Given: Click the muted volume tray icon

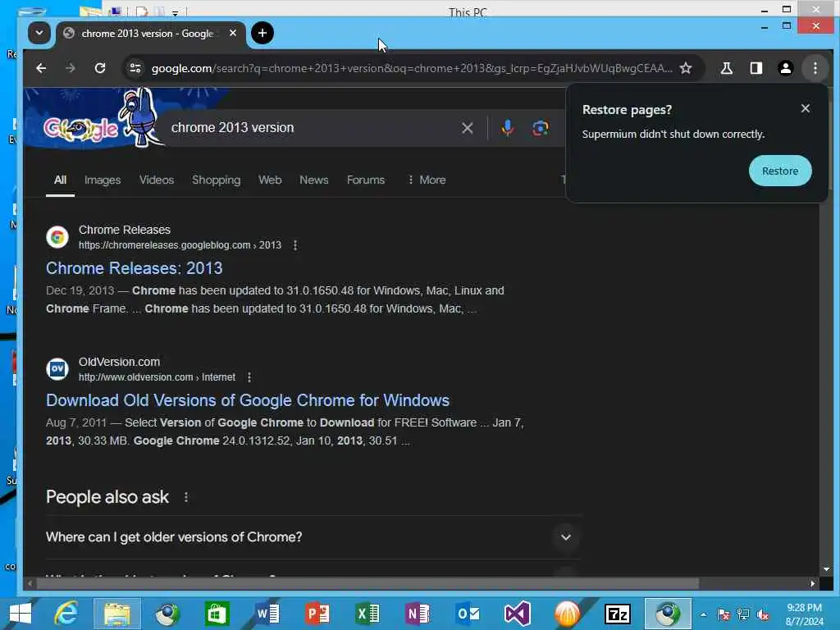Looking at the screenshot, I should 763,614.
